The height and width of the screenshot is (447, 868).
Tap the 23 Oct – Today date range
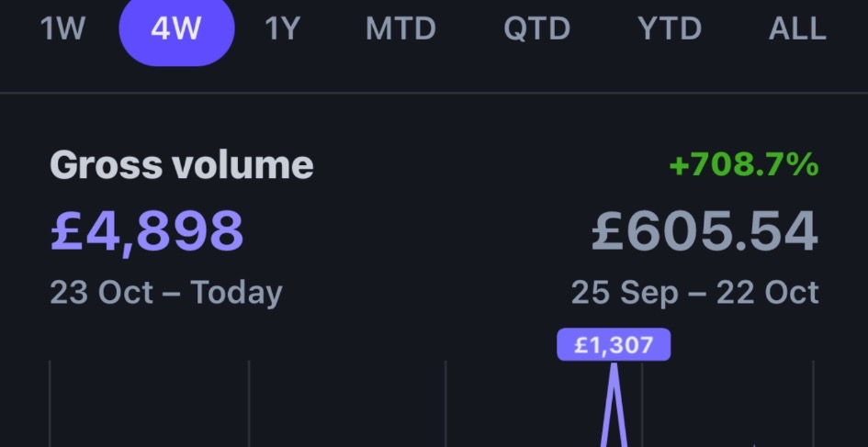click(x=166, y=293)
